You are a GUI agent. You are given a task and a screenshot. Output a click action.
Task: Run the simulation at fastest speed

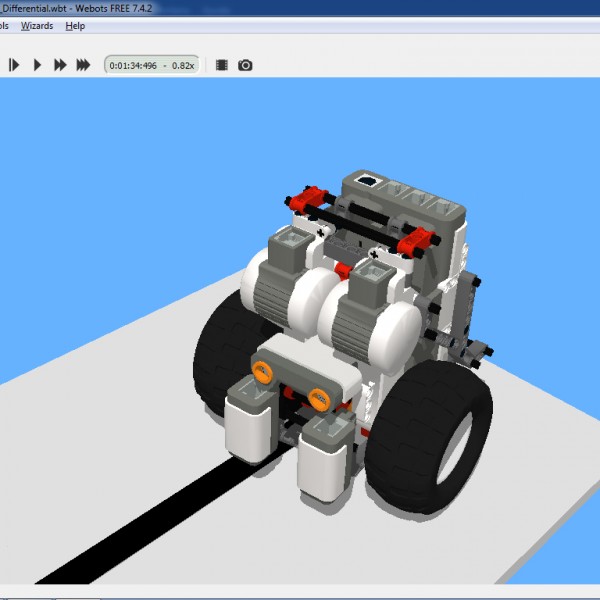tap(83, 65)
